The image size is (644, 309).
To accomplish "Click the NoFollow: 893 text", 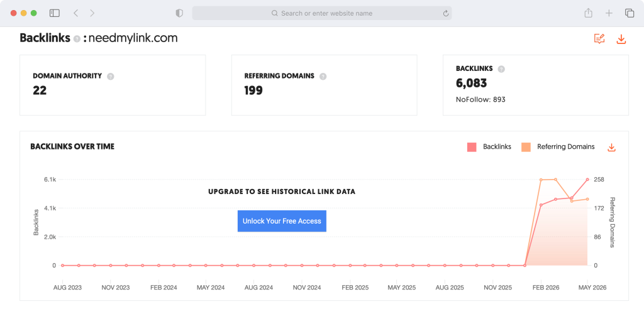I will coord(480,99).
